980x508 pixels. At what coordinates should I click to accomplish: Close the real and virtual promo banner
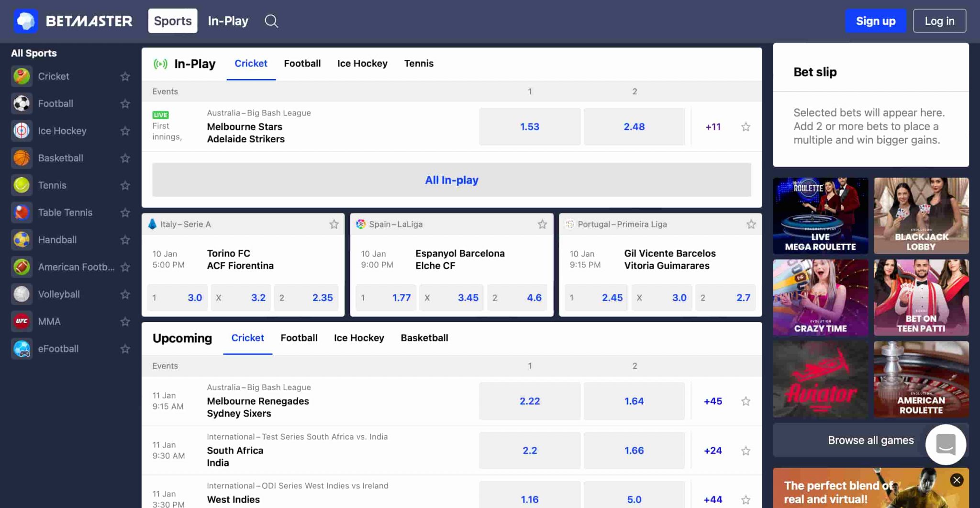957,480
